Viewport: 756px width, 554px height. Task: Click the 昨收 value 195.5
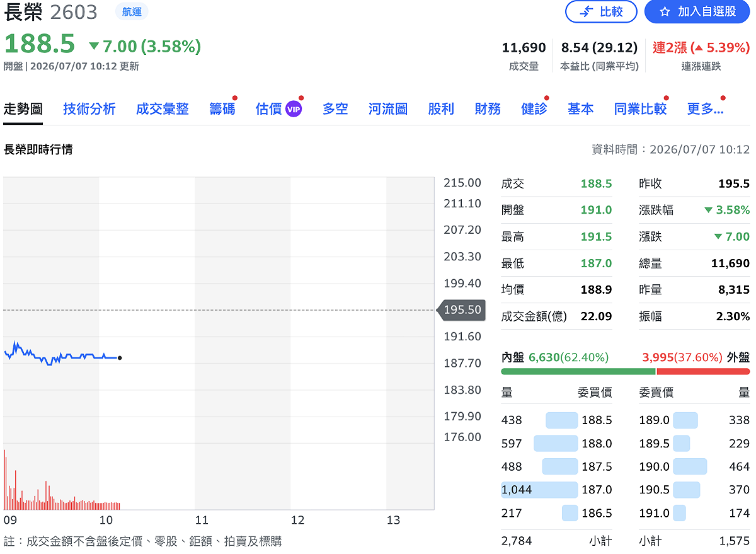coord(734,183)
